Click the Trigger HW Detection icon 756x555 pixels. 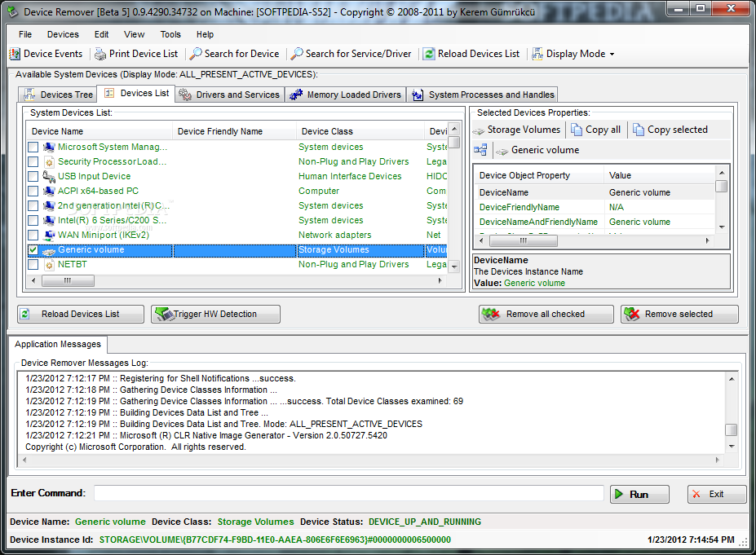[165, 314]
